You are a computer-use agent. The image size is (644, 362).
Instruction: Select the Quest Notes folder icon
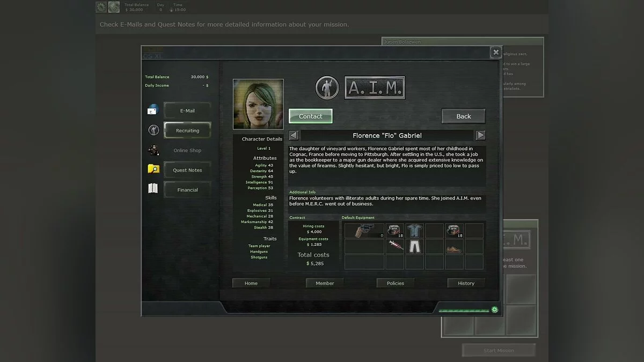[x=153, y=169]
